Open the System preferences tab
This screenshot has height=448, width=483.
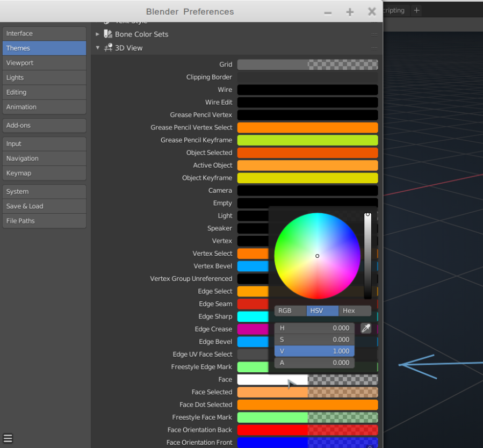pos(45,192)
